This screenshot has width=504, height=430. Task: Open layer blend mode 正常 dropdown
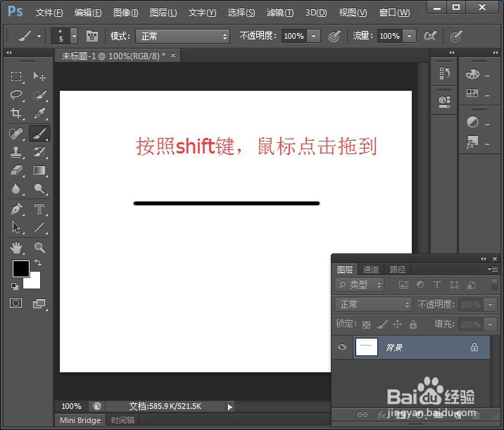[374, 304]
